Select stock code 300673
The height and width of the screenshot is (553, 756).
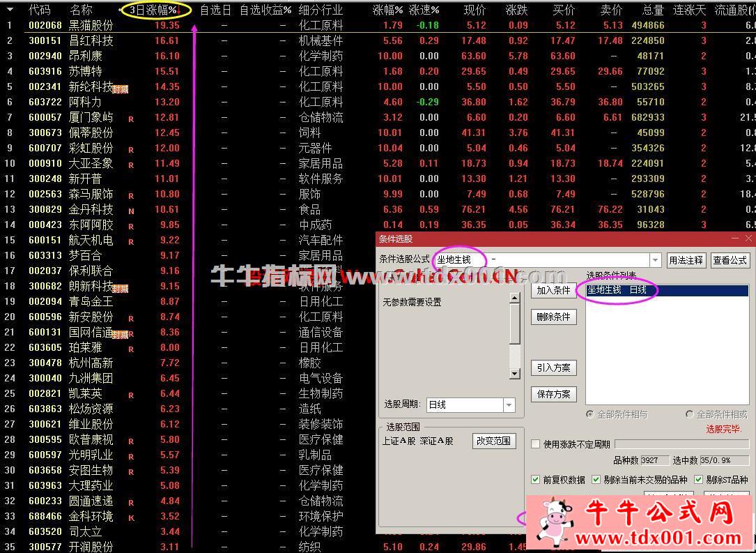coord(45,132)
